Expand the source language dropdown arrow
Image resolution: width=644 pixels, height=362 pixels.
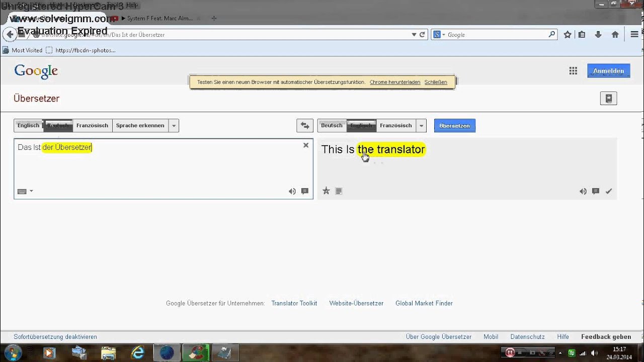point(174,126)
